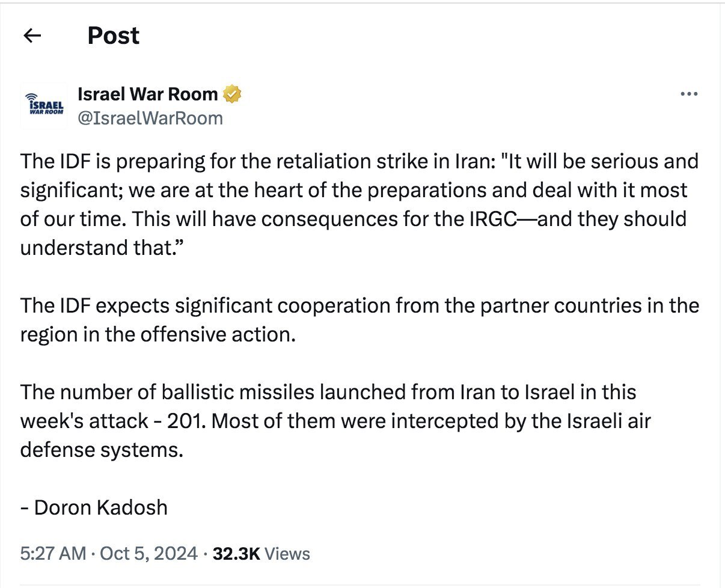Click the paragraph about ballistic missiles launched
725x588 pixels.
[335, 421]
